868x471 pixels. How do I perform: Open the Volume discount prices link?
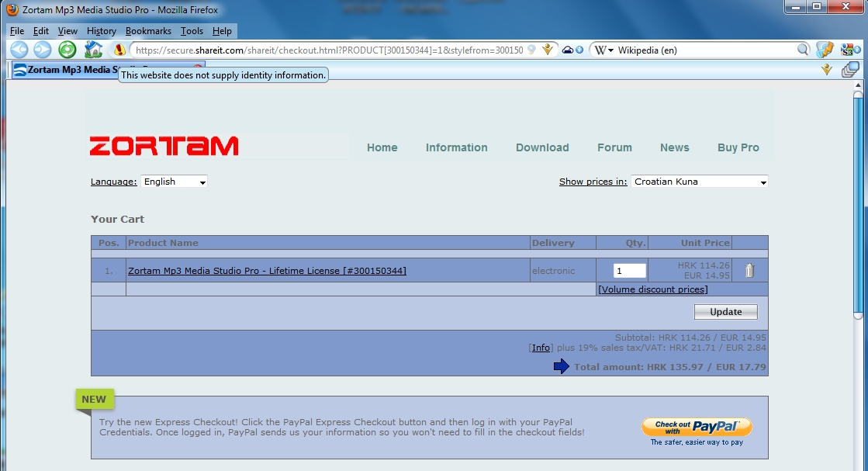(652, 289)
